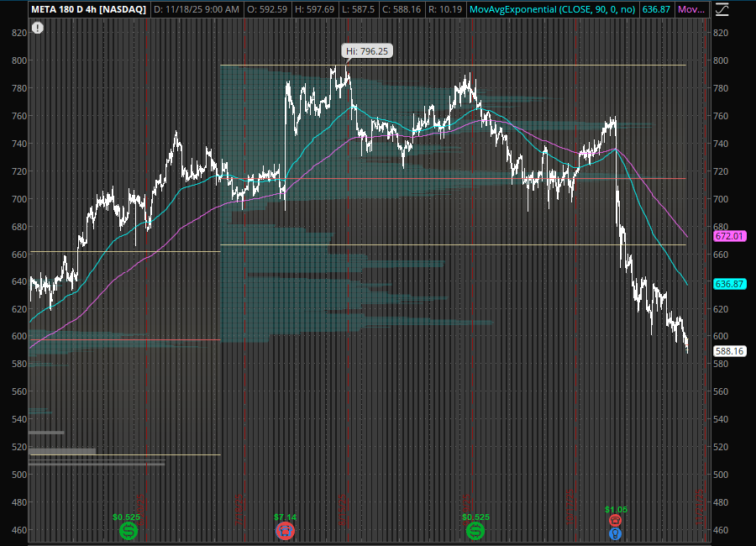Click the small red phone earnings icon

(x=615, y=521)
